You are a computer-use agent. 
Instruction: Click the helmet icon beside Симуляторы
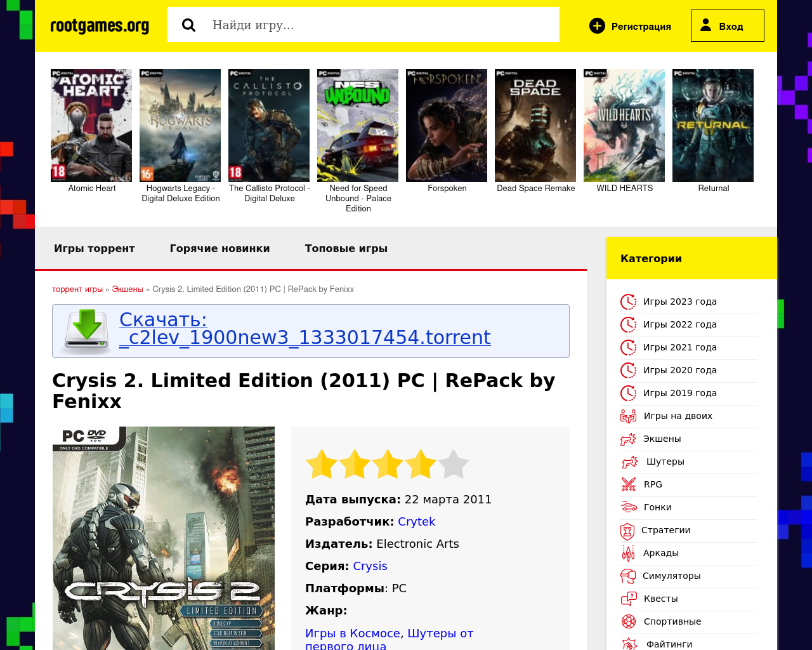[x=628, y=576]
